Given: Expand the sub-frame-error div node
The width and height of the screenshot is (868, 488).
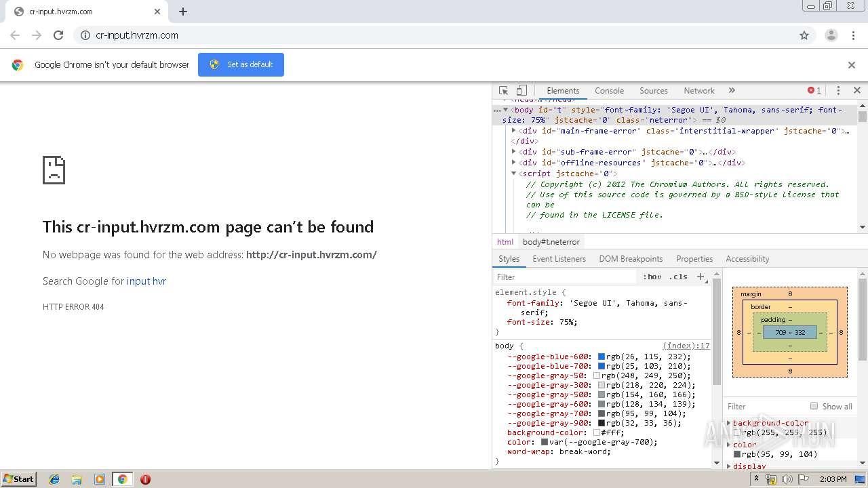Looking at the screenshot, I should [x=514, y=152].
